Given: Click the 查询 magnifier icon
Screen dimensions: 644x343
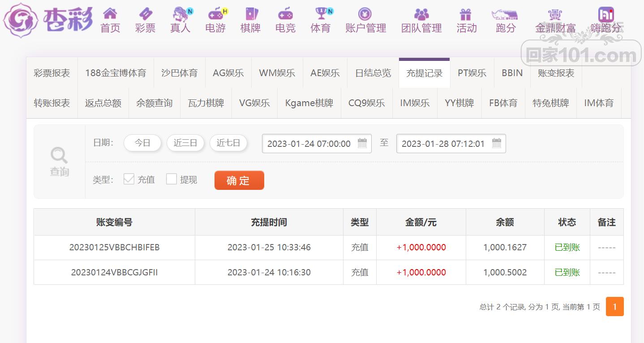Looking at the screenshot, I should [59, 156].
